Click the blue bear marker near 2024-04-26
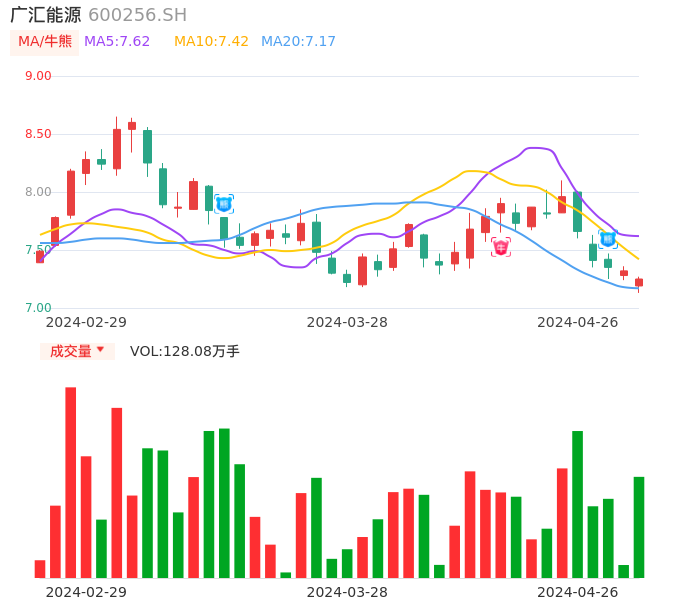 pos(607,239)
